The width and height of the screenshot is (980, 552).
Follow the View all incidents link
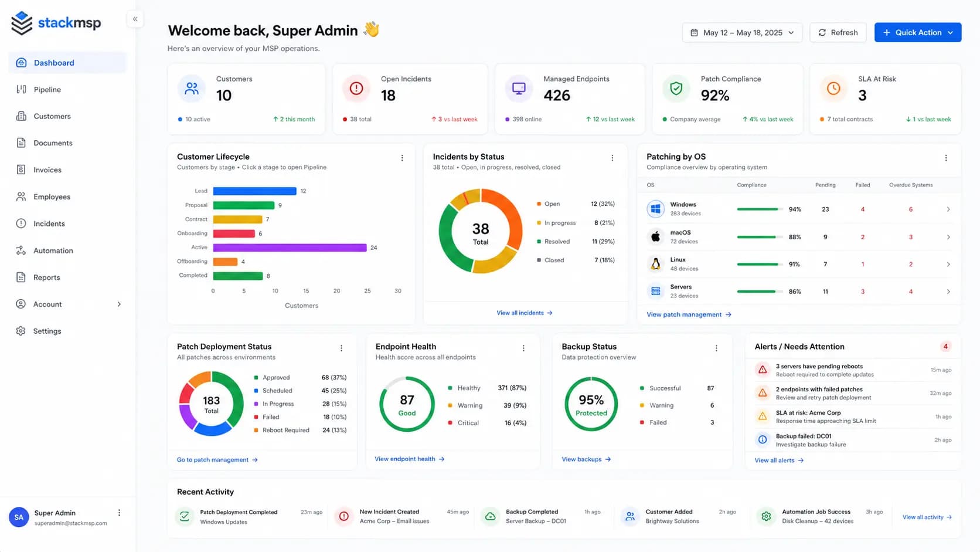click(525, 313)
